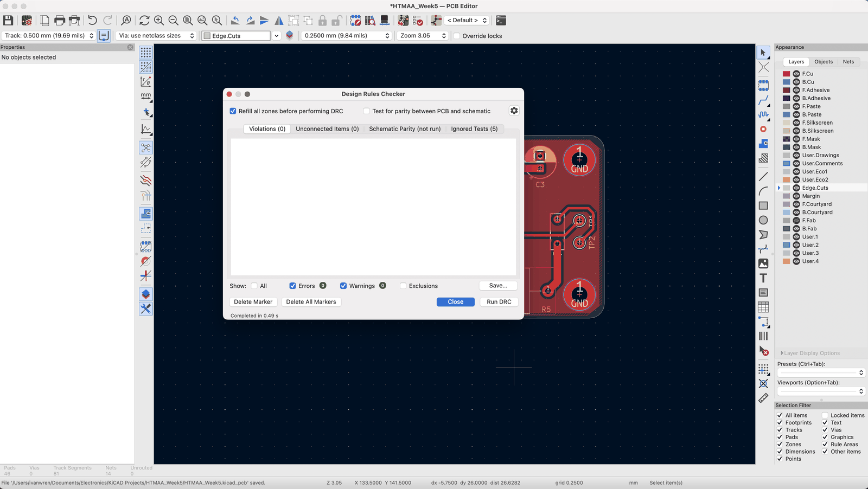The width and height of the screenshot is (868, 489).
Task: Switch to Objects tab in Appearance
Action: [x=824, y=62]
